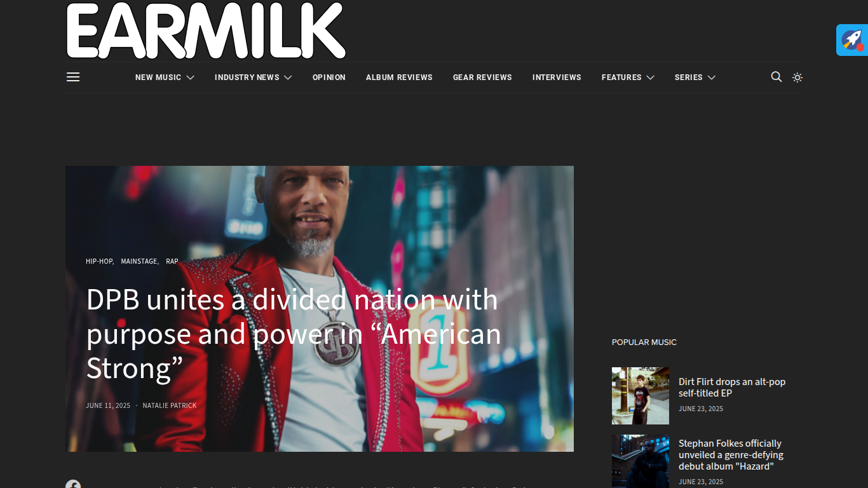Open Gear Reviews section
Image resolution: width=868 pixels, height=488 pixels.
tap(482, 78)
